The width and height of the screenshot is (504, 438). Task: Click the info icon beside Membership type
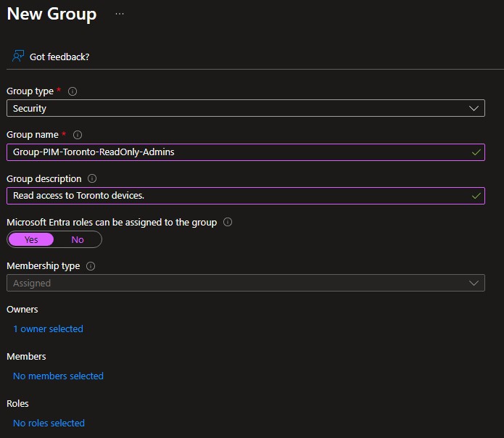tap(91, 266)
